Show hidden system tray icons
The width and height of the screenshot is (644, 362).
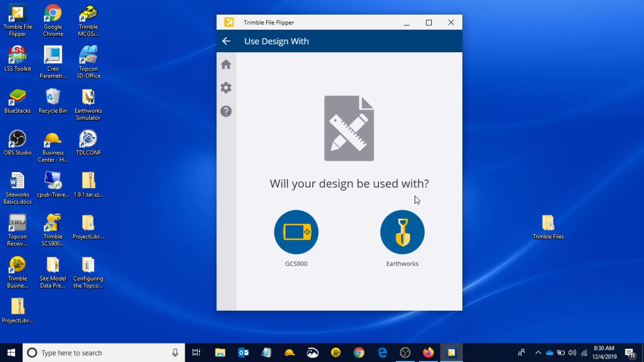tap(538, 353)
